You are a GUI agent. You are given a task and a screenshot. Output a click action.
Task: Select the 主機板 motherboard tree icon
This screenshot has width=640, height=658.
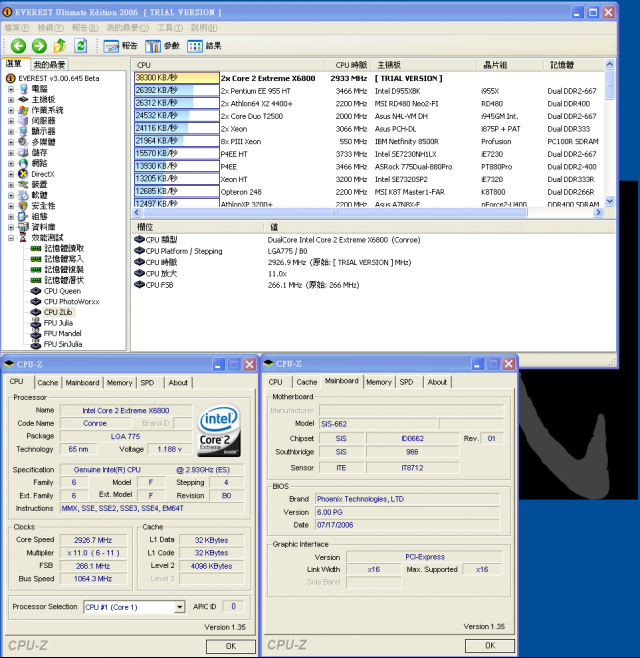coord(24,99)
